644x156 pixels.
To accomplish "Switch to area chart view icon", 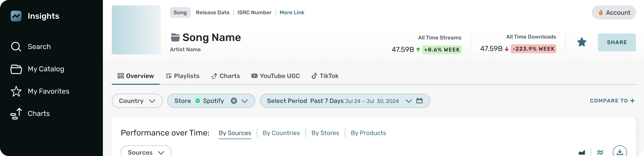I will click(x=582, y=152).
